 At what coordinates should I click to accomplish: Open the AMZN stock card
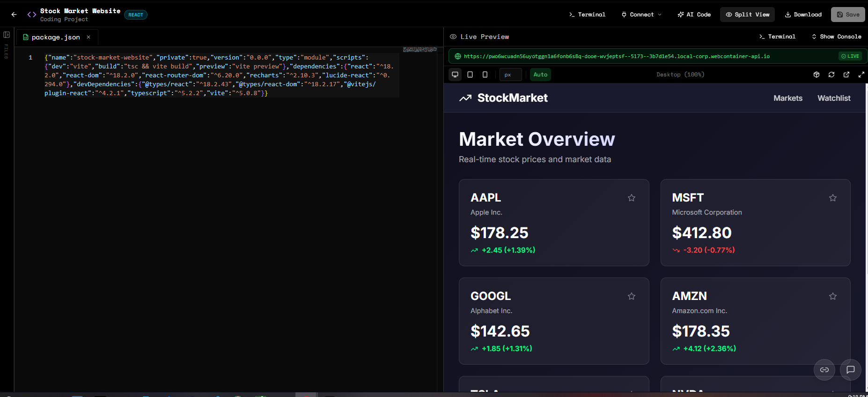[x=756, y=321]
